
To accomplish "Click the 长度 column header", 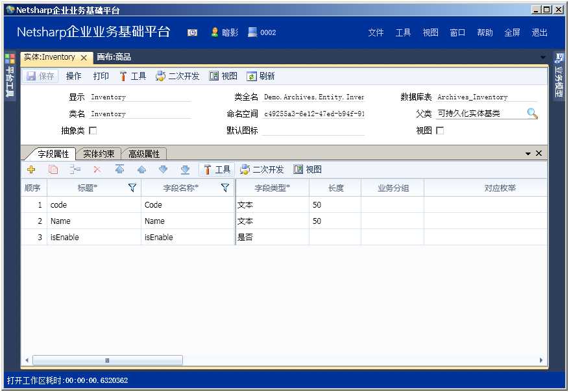I will 335,188.
